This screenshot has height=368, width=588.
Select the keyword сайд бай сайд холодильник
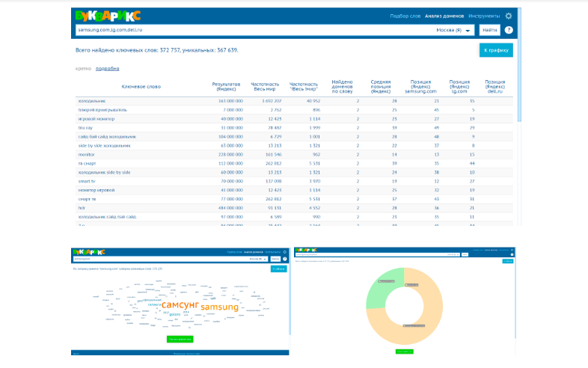click(107, 137)
